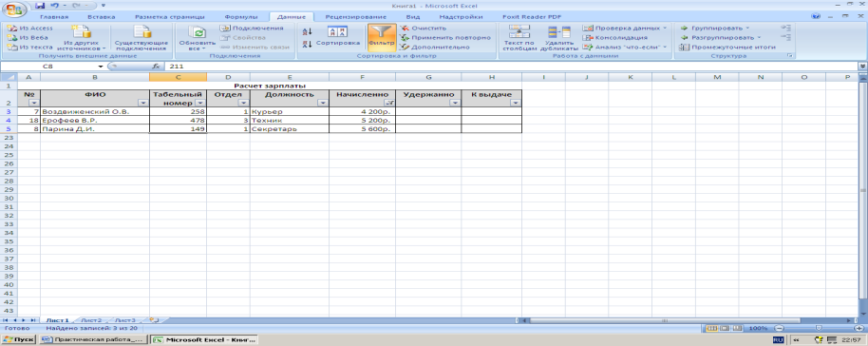Open the Sort (Сортировка) dialog
Image resolution: width=868 pixels, height=346 pixels.
pos(338,36)
